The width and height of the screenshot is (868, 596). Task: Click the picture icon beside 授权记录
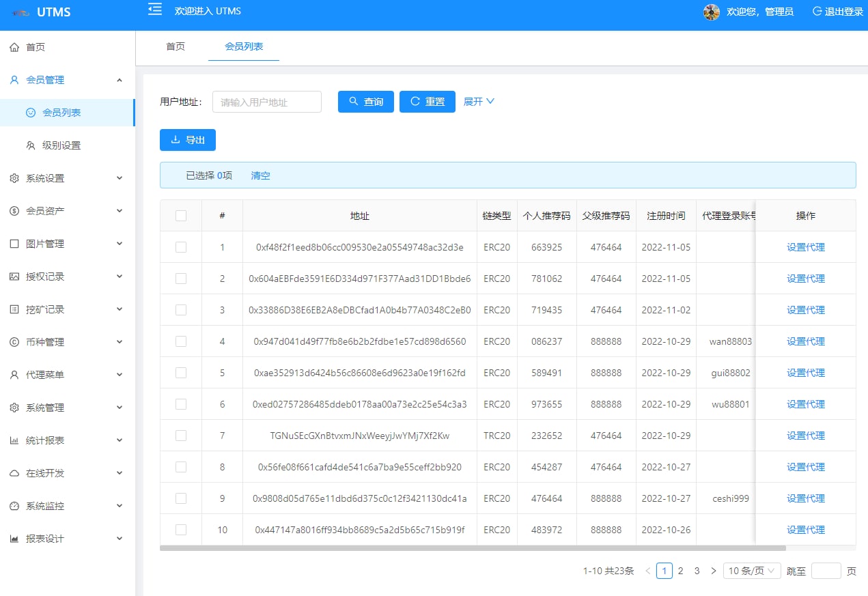pyautogui.click(x=14, y=276)
